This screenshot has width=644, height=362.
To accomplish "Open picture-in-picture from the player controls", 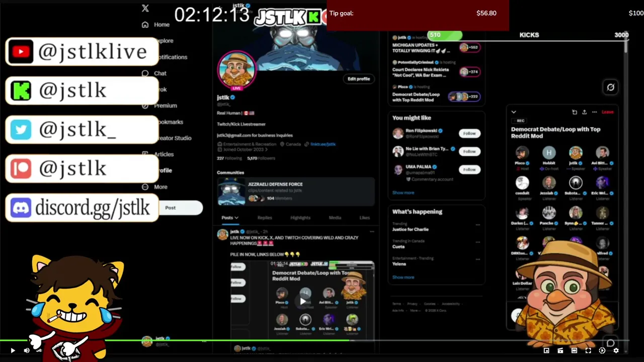I will coord(546,350).
